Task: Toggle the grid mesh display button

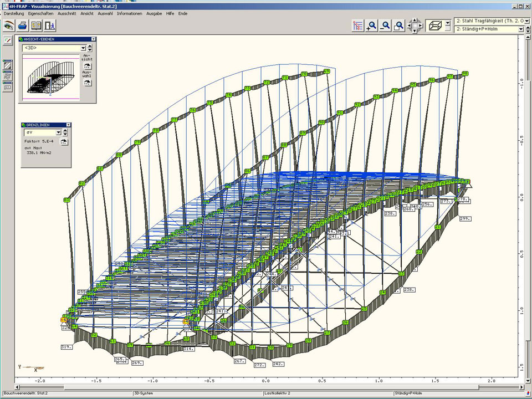Action: click(8, 76)
